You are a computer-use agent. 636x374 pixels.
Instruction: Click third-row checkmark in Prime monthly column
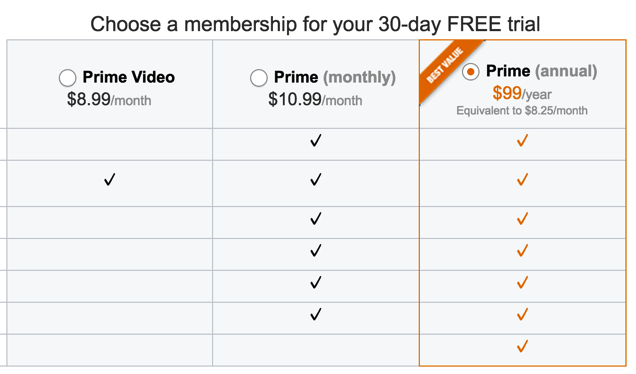point(316,219)
